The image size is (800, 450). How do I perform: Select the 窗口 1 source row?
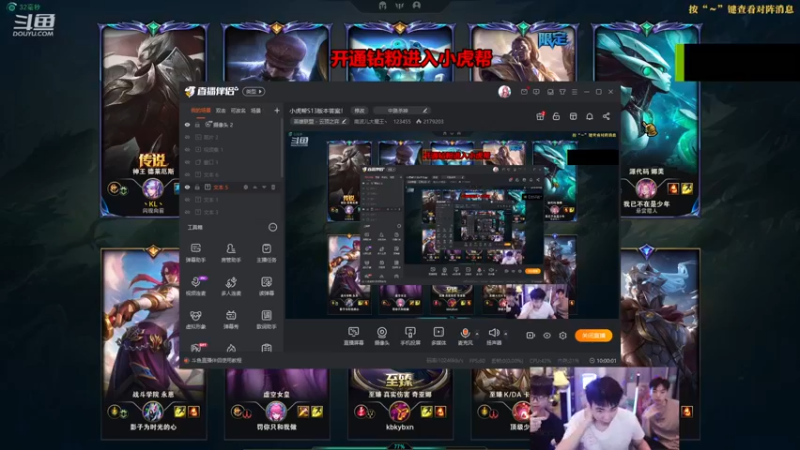(231, 162)
